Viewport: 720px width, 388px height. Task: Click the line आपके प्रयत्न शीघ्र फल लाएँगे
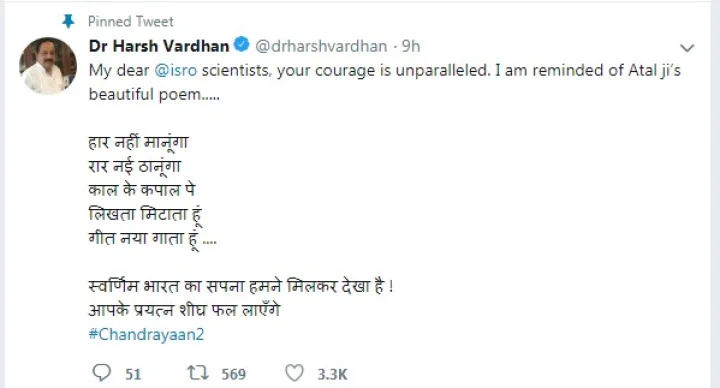pos(184,310)
